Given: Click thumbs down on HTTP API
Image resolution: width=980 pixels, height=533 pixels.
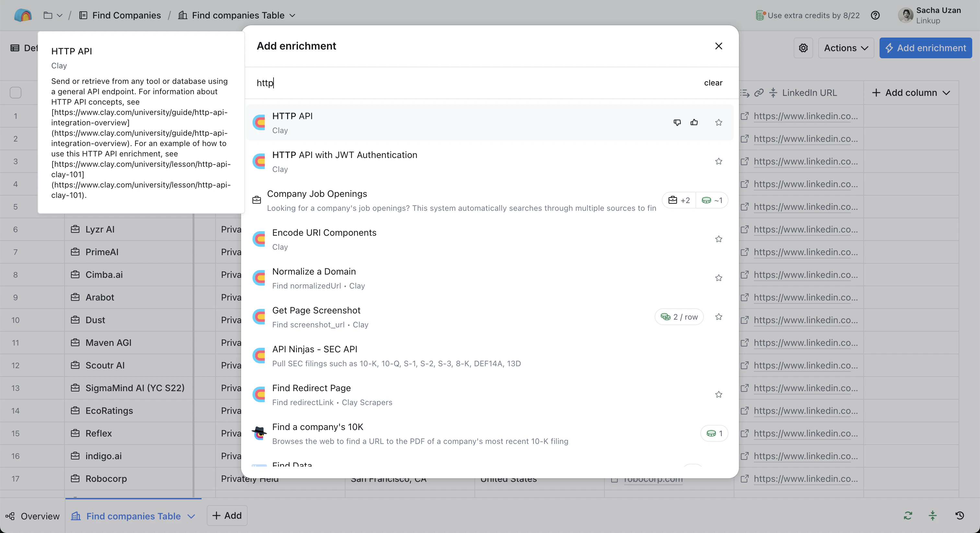Looking at the screenshot, I should (x=677, y=122).
